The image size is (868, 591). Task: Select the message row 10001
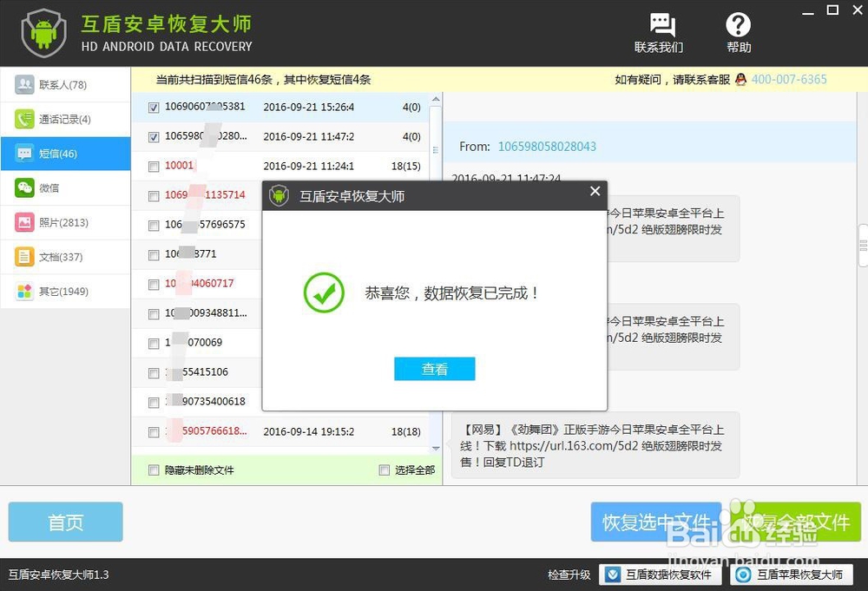click(280, 166)
